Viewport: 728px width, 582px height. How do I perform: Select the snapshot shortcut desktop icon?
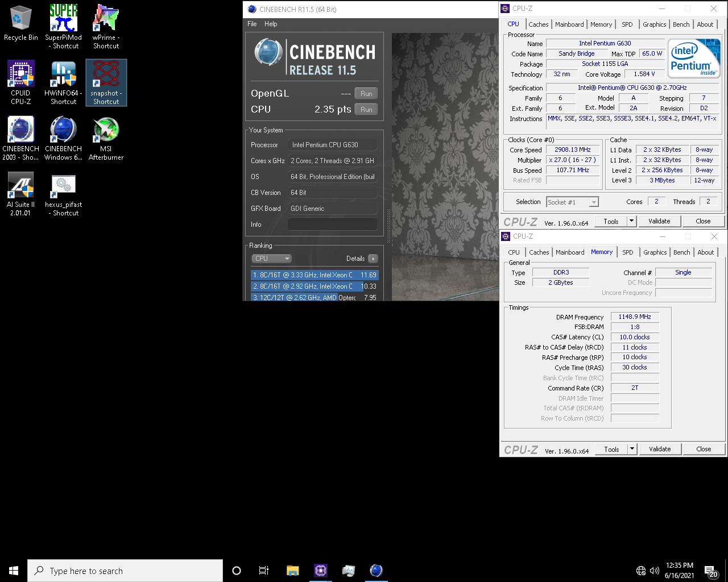coord(106,82)
